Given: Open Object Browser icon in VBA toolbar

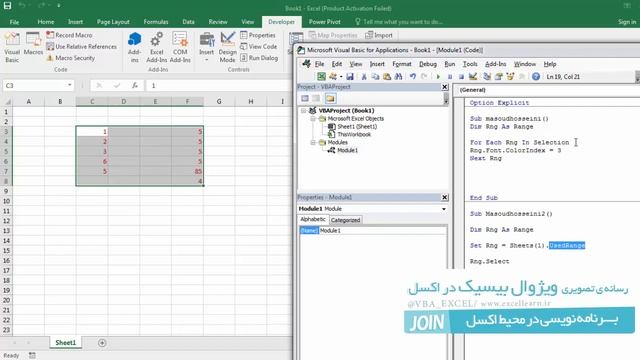Looking at the screenshot, I should tap(510, 76).
